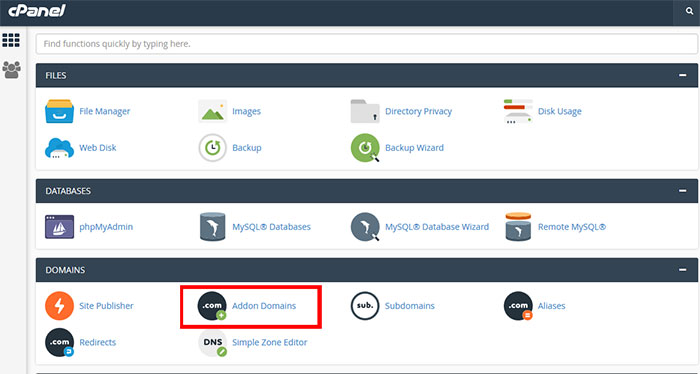
Task: Click the grid home icon in sidebar
Action: pos(11,40)
